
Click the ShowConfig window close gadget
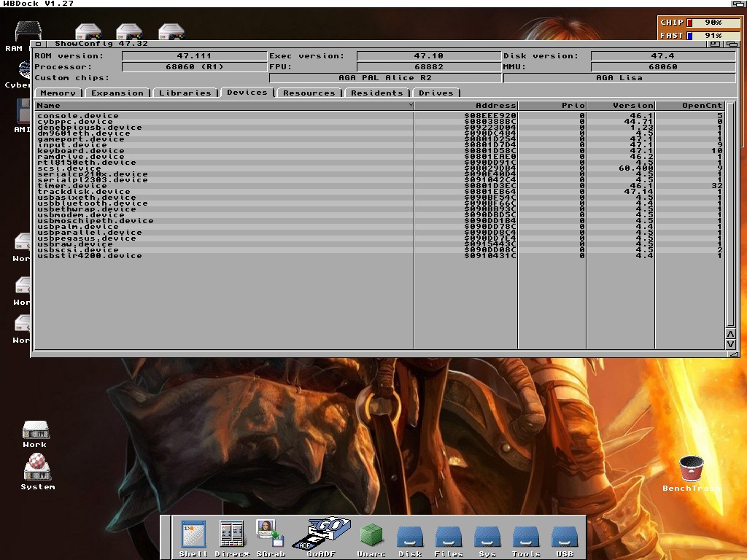39,44
